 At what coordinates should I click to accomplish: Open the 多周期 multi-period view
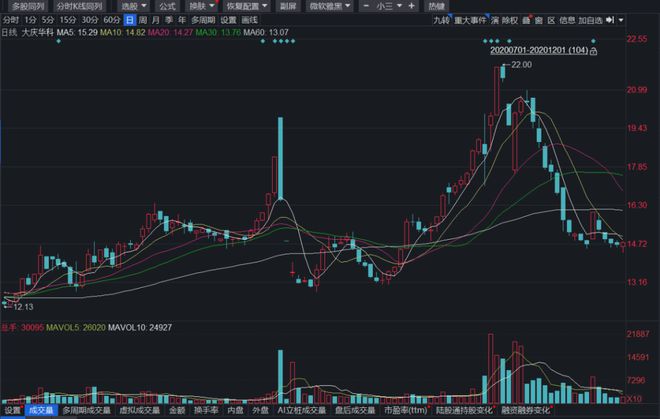[203, 20]
